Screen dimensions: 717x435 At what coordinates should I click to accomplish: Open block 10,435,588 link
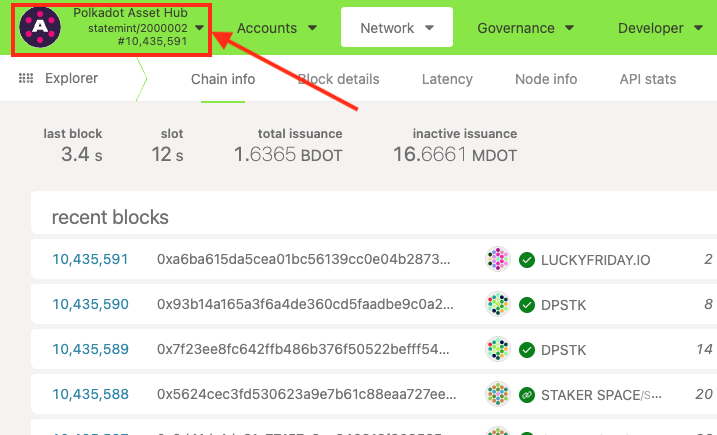coord(90,394)
